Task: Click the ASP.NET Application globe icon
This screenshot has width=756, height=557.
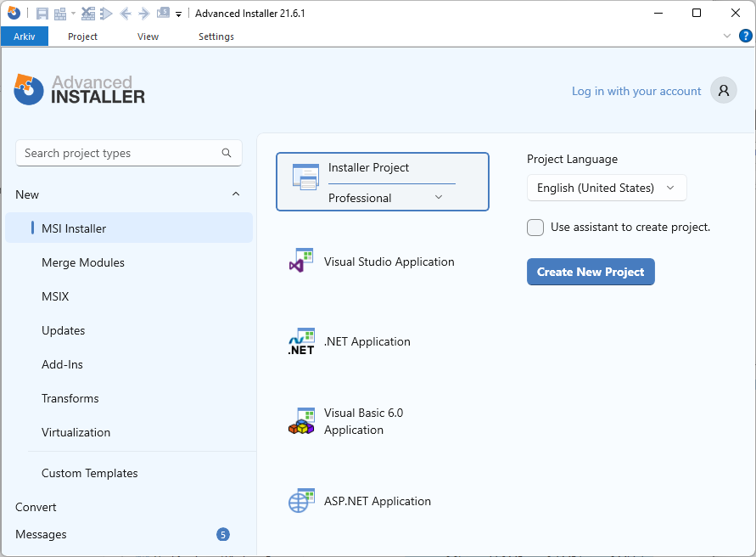Action: [301, 500]
